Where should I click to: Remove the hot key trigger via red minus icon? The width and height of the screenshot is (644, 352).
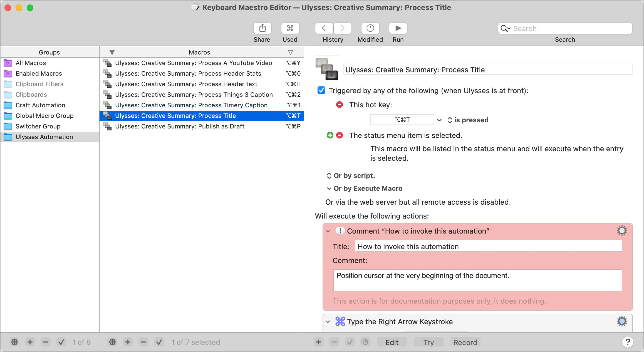339,105
